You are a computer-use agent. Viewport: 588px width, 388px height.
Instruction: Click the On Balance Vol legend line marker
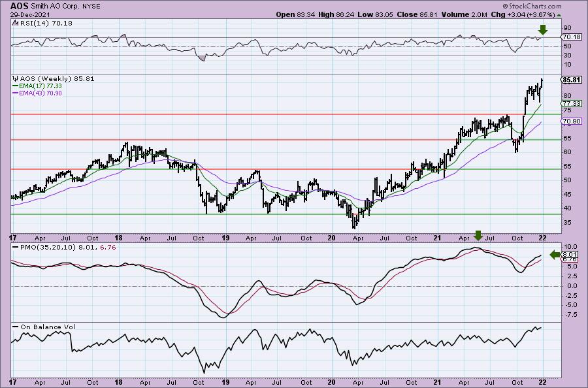pos(16,327)
